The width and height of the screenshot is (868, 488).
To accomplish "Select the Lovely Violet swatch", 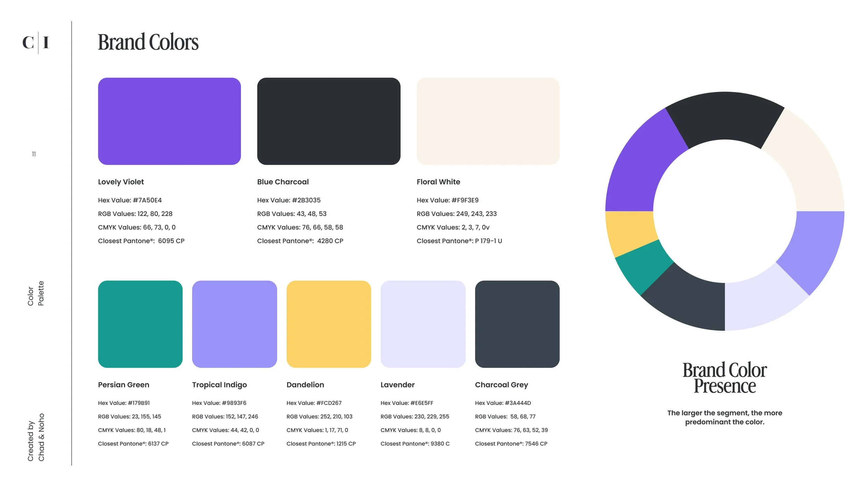I will (x=169, y=121).
